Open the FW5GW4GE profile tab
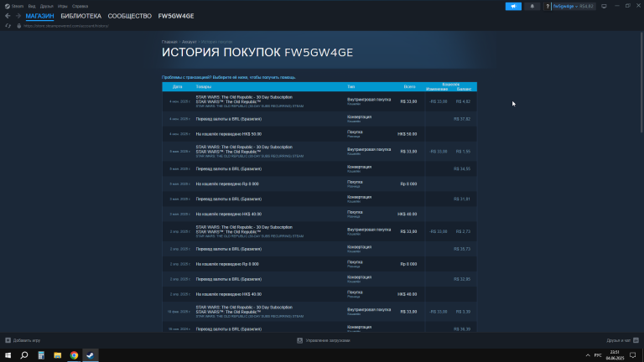This screenshot has width=644, height=362. pos(176,16)
